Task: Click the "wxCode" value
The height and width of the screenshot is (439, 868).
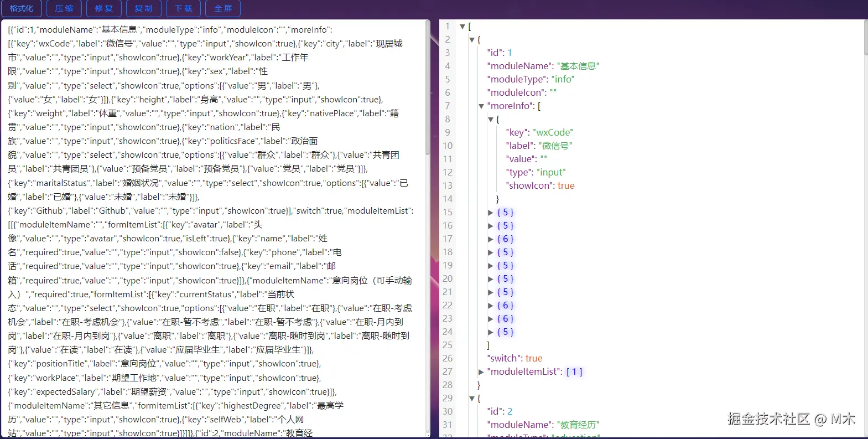Action: coord(553,132)
